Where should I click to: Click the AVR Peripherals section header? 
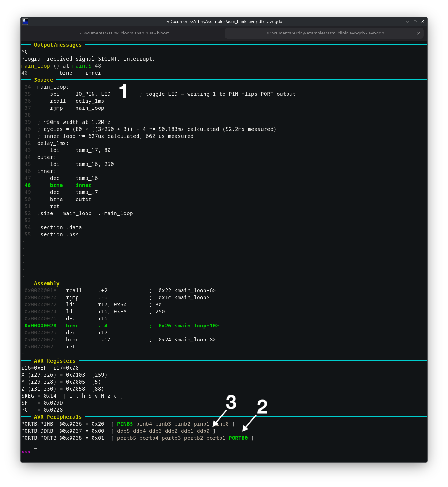pos(58,417)
